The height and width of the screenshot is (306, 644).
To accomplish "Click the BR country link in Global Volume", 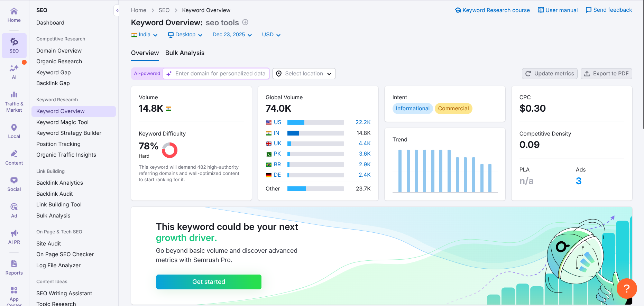I will click(277, 165).
